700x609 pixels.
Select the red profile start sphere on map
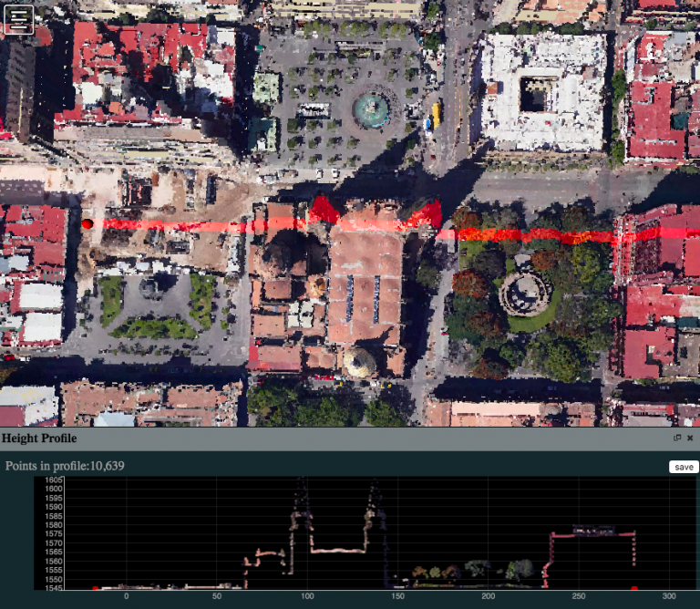point(87,223)
